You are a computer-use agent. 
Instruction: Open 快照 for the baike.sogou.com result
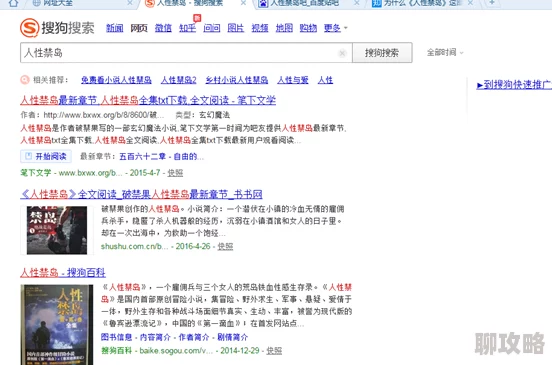pyautogui.click(x=274, y=351)
